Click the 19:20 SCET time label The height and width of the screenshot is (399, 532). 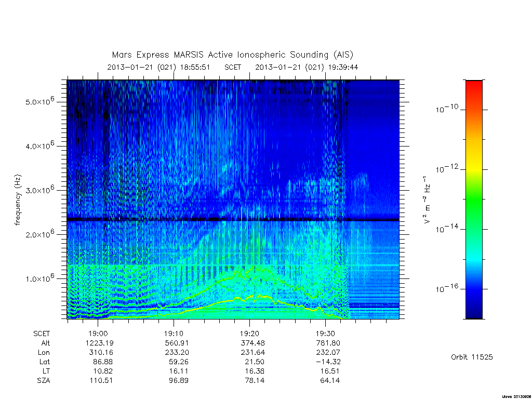(x=250, y=334)
